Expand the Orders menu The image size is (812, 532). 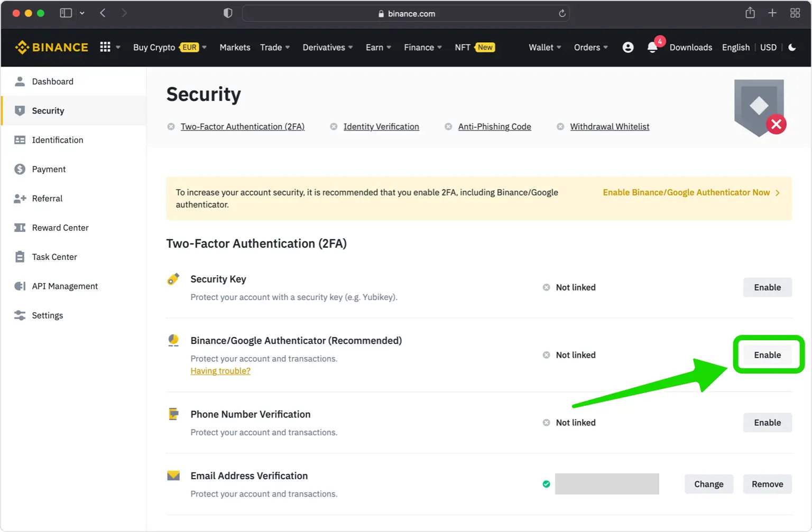click(x=591, y=48)
